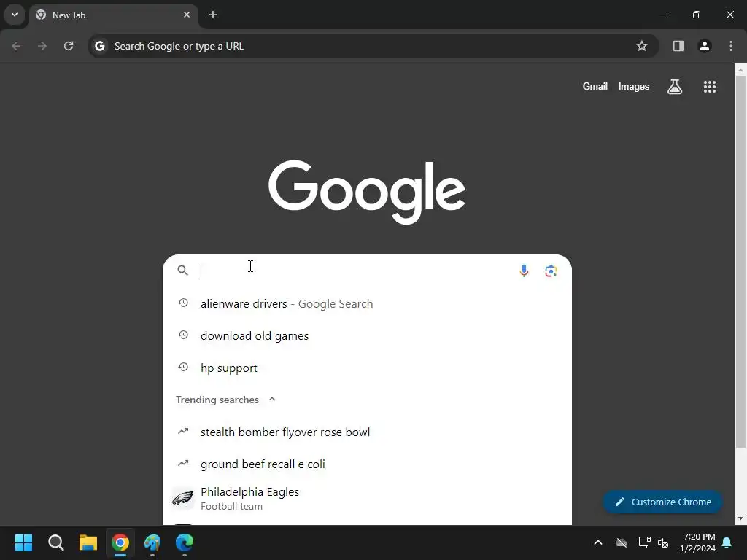Image resolution: width=747 pixels, height=560 pixels.
Task: Open the tab search dropdown arrow
Action: (x=15, y=15)
